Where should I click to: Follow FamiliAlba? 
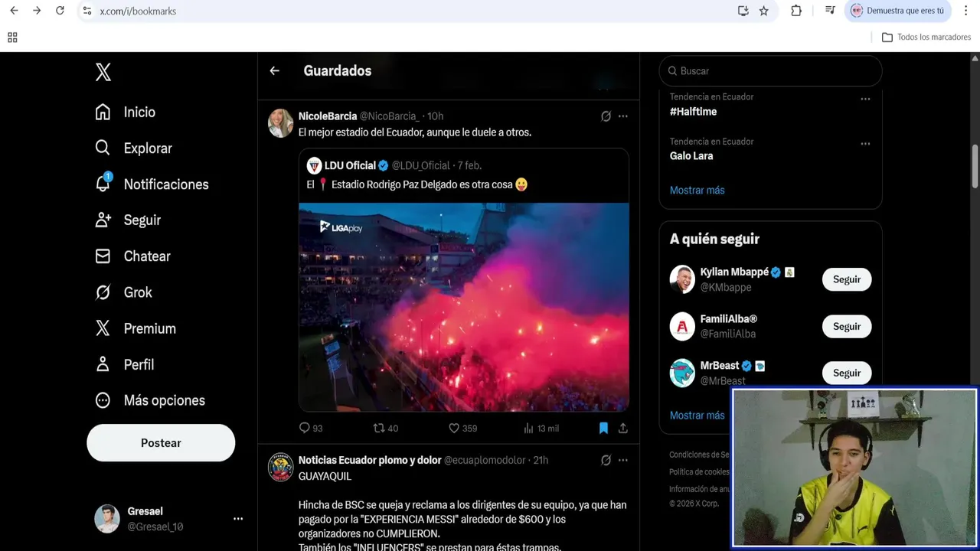(847, 326)
